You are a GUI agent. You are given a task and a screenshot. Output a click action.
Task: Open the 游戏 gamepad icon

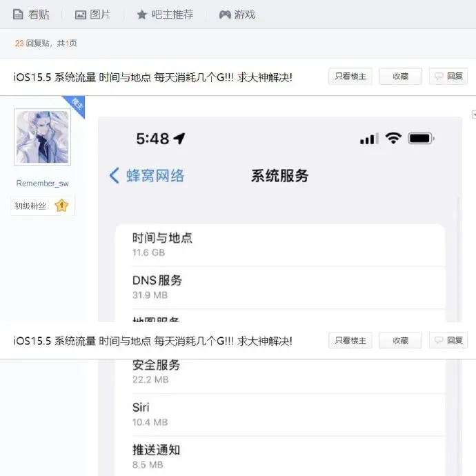pos(225,14)
